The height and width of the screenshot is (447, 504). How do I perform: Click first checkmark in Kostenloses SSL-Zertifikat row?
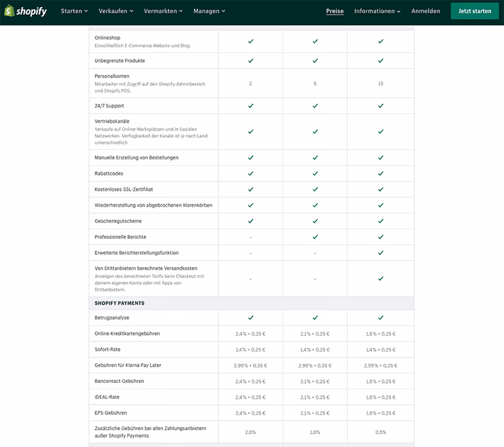[x=250, y=190]
